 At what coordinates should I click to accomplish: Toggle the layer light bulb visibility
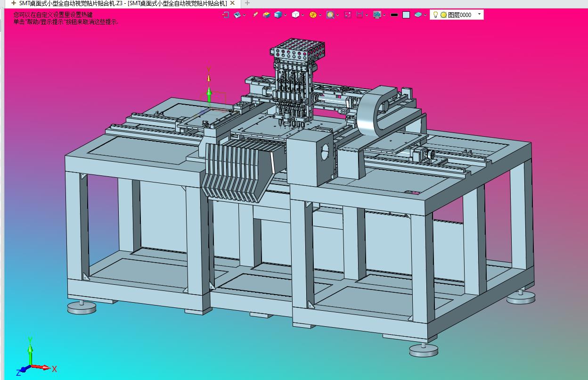click(x=435, y=15)
